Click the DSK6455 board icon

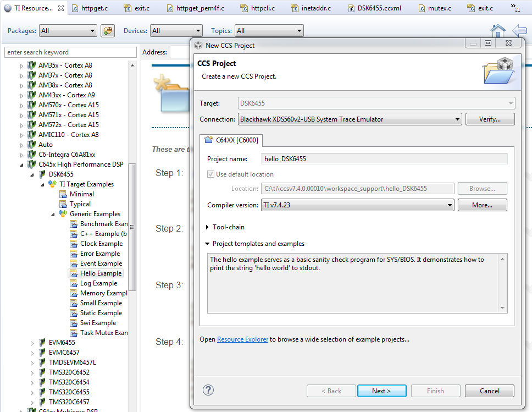click(x=42, y=174)
